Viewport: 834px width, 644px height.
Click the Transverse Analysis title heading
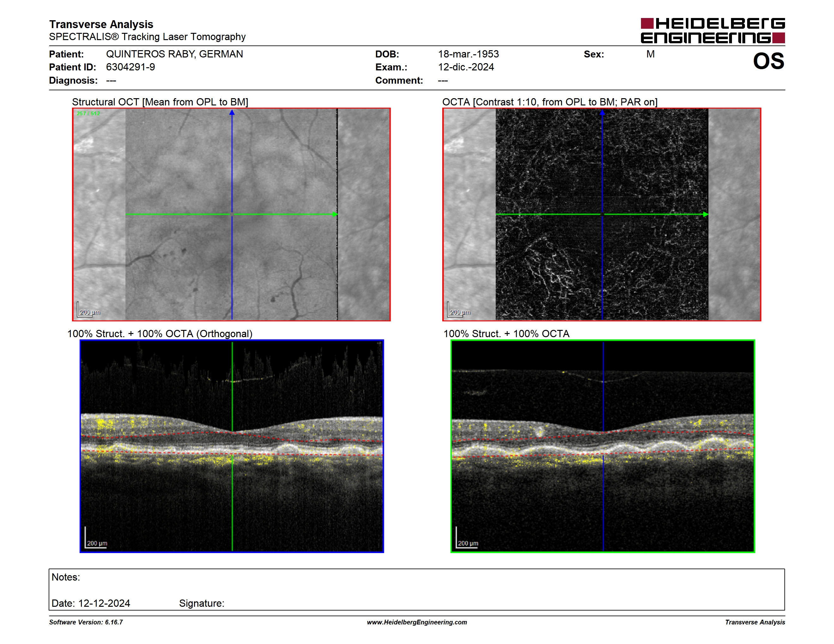(x=101, y=24)
